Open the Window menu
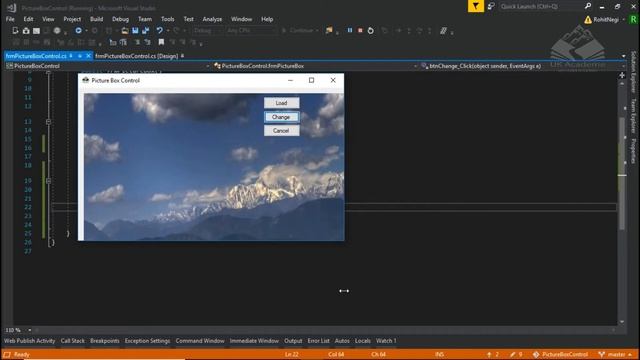640x360 pixels. click(x=242, y=19)
